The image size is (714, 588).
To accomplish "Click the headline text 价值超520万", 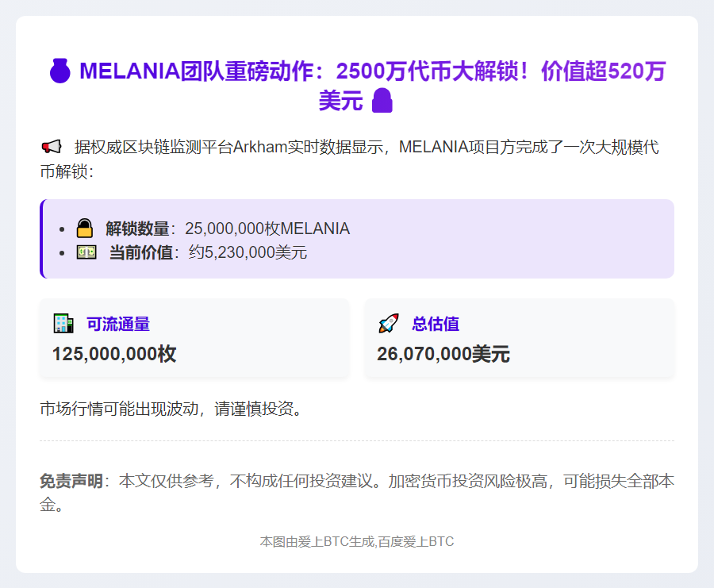I will coord(604,71).
